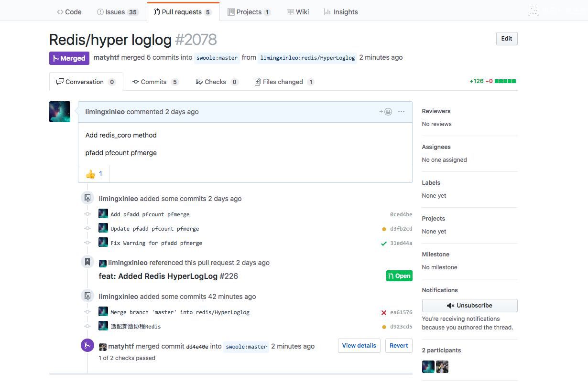The height and width of the screenshot is (382, 588).
Task: Click Unsubscribe notifications button
Action: (469, 306)
